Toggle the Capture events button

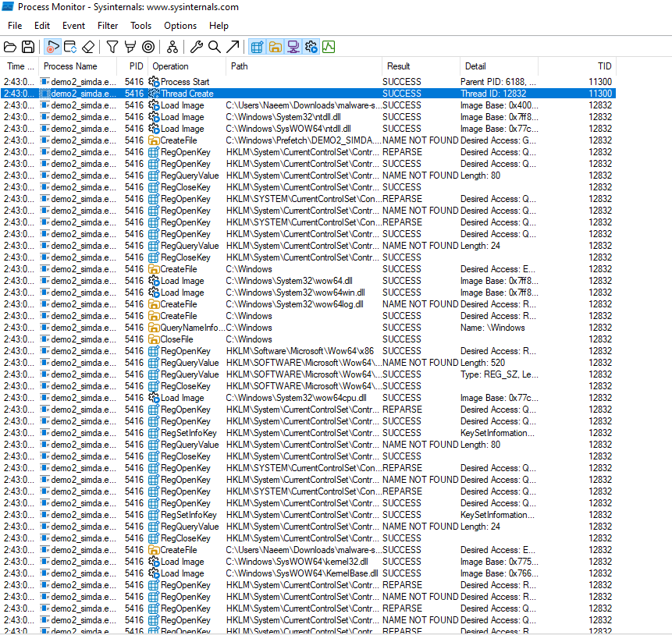(x=53, y=47)
